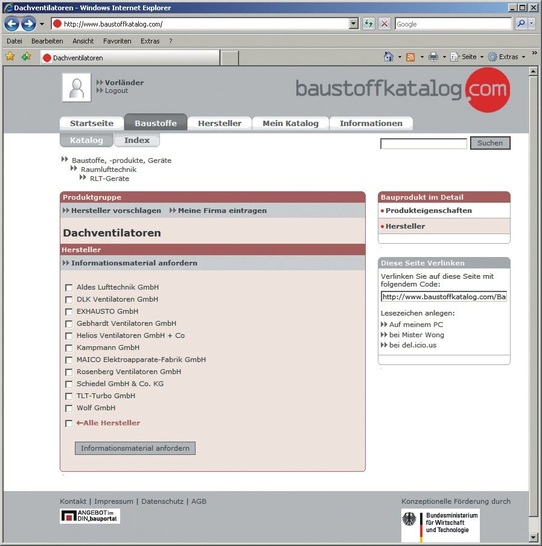Check Kampmann GmbH checkbox
Screen dimensions: 542x546
click(x=69, y=348)
